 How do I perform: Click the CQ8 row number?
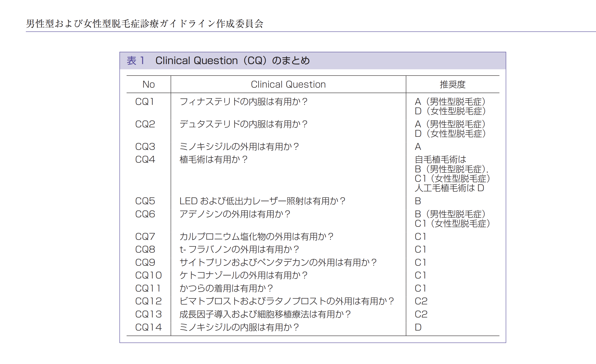click(145, 249)
